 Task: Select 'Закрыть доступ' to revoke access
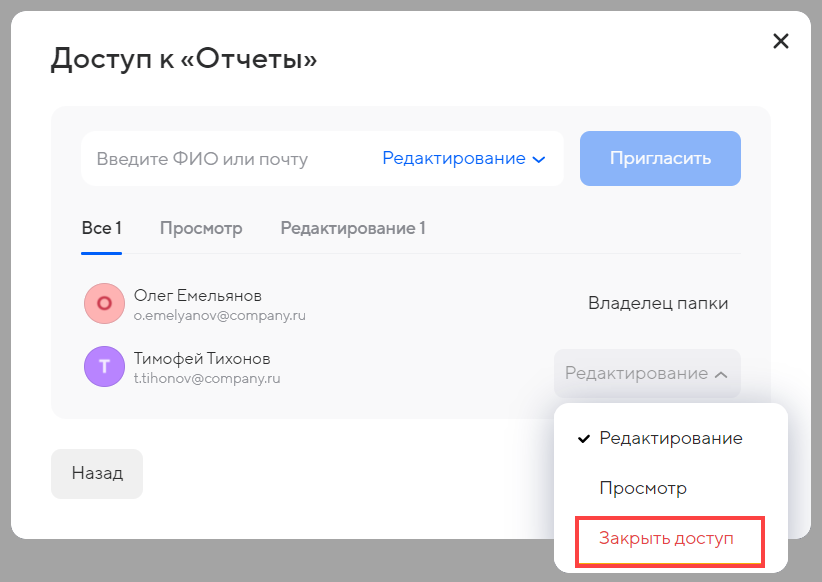coord(667,539)
